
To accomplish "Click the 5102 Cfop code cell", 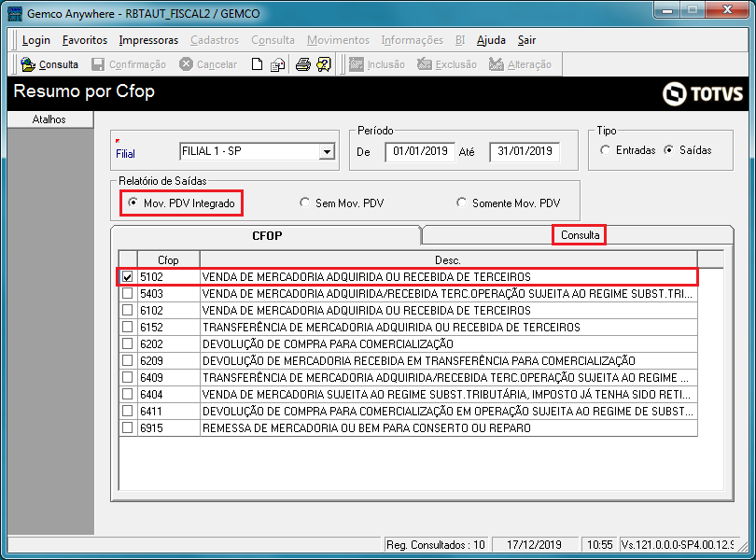I will [168, 276].
